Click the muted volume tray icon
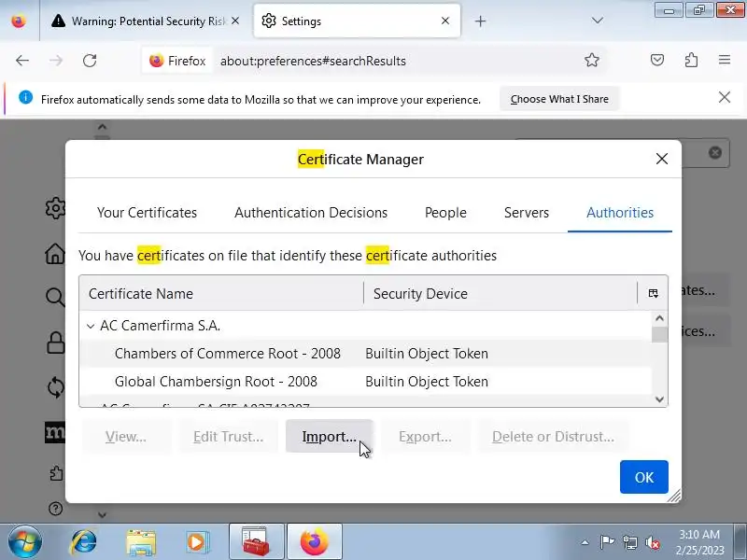Image resolution: width=747 pixels, height=560 pixels. click(652, 542)
